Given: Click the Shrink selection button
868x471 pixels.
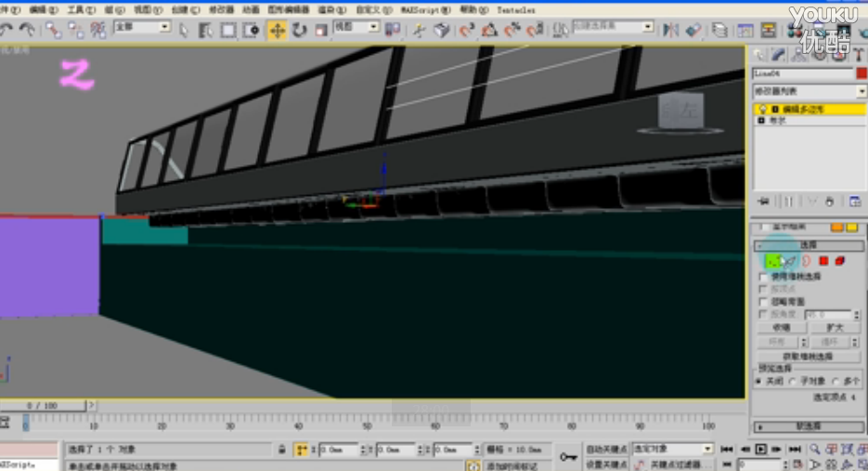Looking at the screenshot, I should tap(782, 328).
